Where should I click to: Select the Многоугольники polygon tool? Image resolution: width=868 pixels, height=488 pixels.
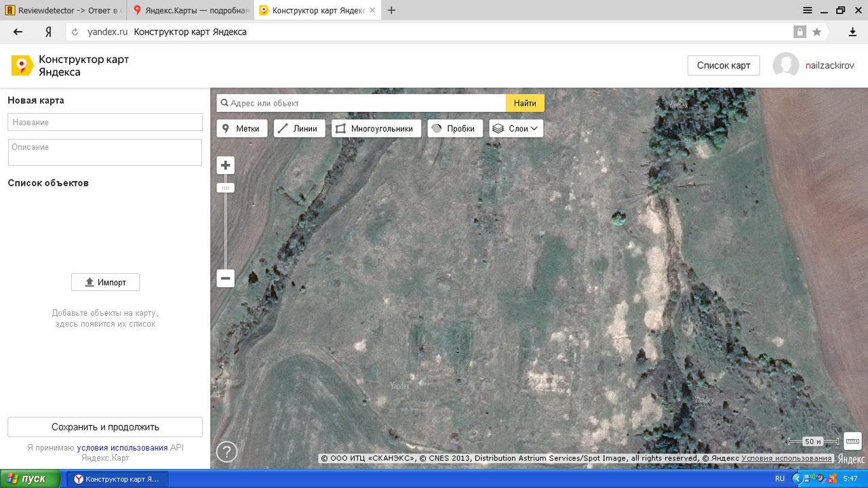(376, 128)
